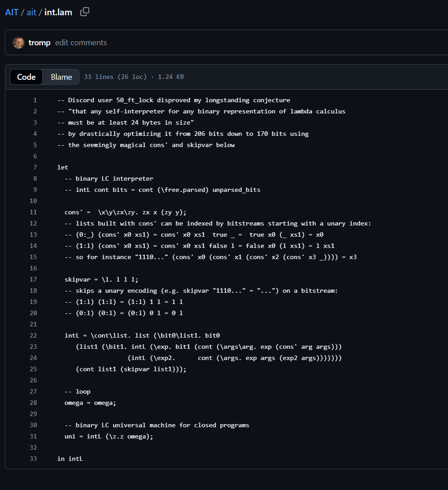The width and height of the screenshot is (448, 490).
Task: Switch to the Blame view tab
Action: pyautogui.click(x=61, y=77)
